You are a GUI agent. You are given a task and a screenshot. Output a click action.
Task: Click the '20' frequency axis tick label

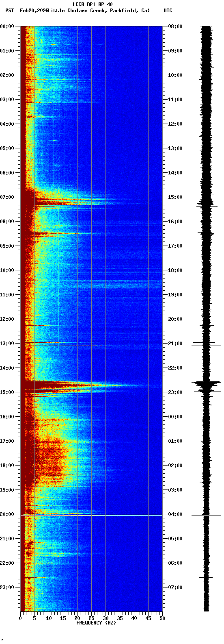[x=77, y=618]
